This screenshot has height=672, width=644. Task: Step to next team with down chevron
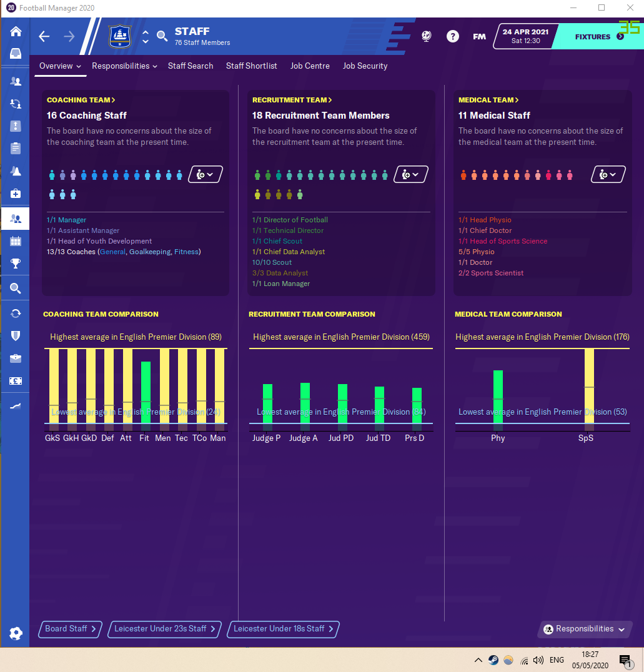pos(146,42)
